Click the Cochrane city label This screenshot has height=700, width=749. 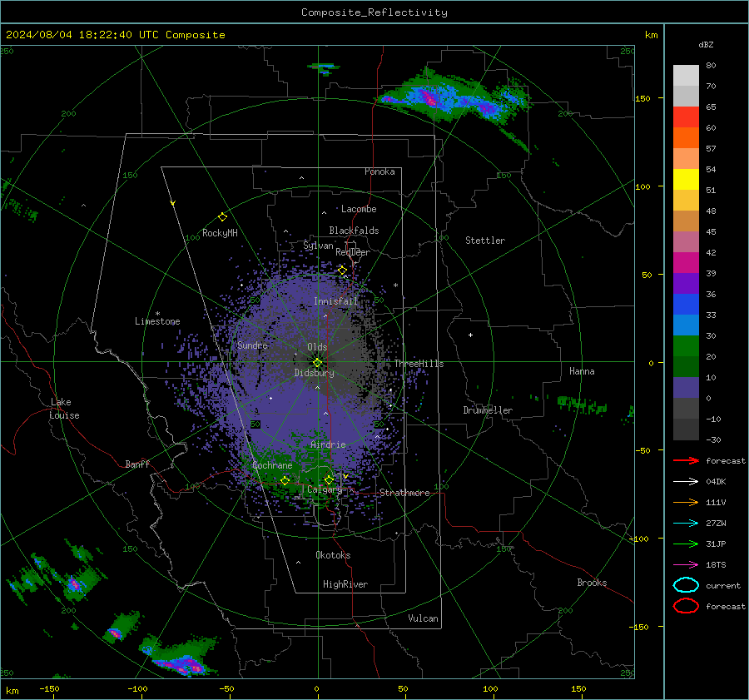coord(272,465)
